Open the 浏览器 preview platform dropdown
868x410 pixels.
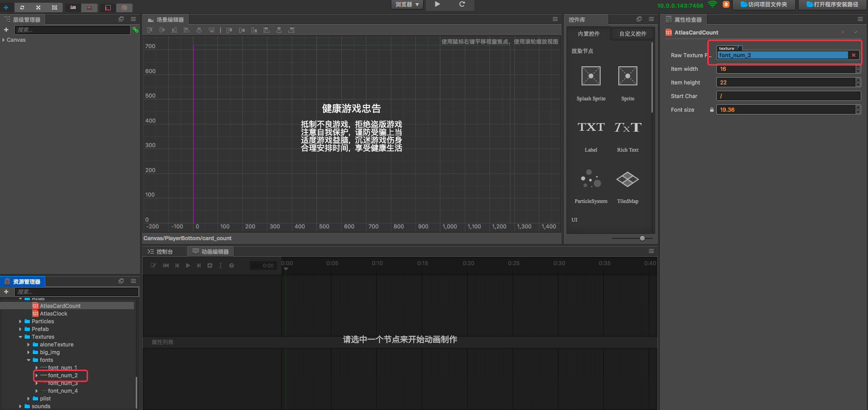coord(407,5)
